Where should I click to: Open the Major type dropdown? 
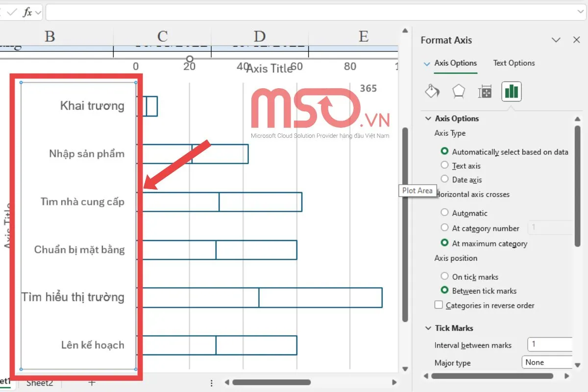tap(548, 363)
